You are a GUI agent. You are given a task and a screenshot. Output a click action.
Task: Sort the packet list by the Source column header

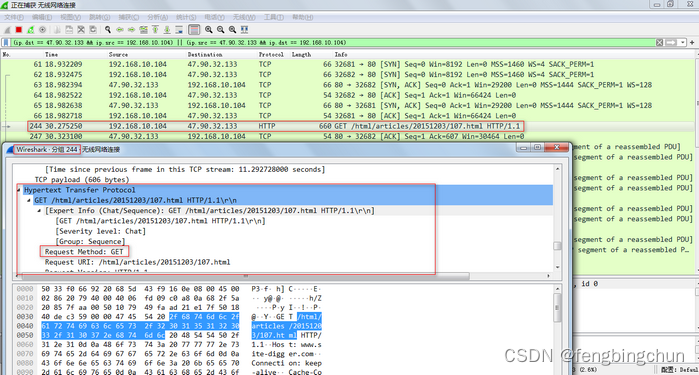pos(118,54)
